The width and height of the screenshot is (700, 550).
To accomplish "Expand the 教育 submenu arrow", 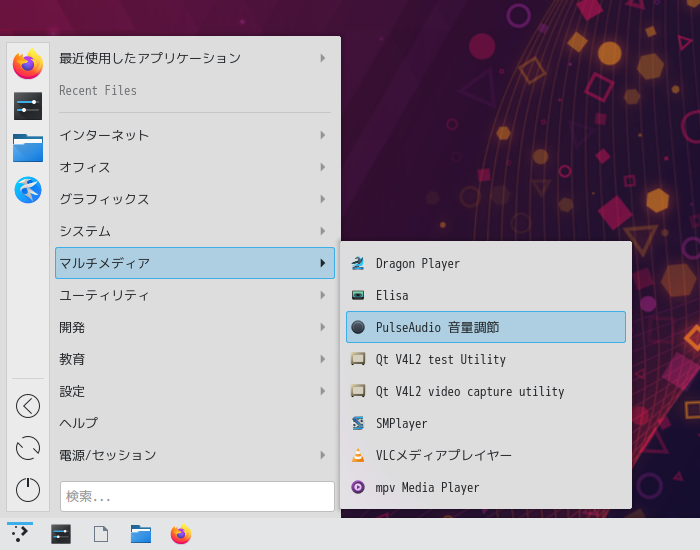I will [323, 359].
